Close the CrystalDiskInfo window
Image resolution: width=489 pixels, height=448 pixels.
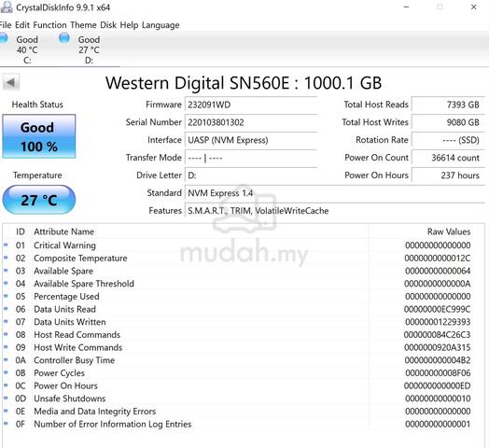(474, 7)
